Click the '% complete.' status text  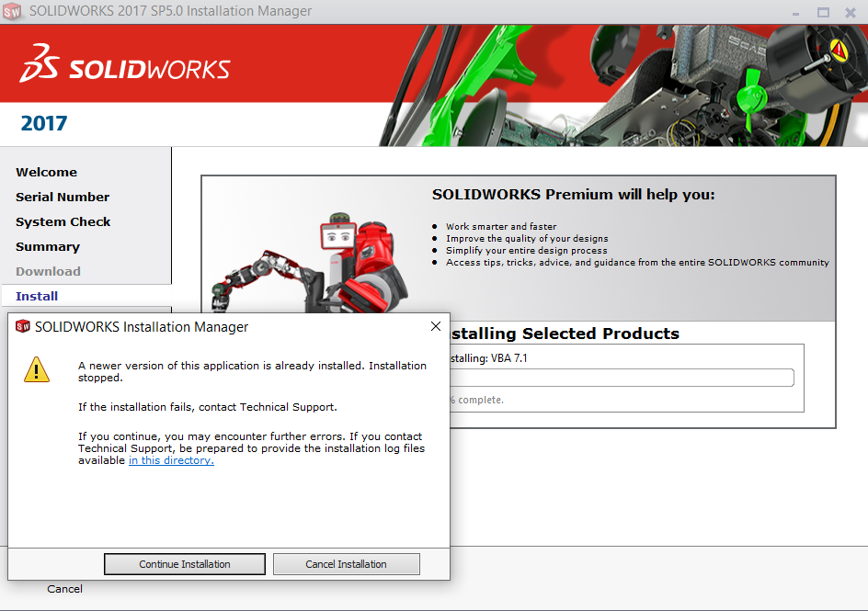[476, 400]
